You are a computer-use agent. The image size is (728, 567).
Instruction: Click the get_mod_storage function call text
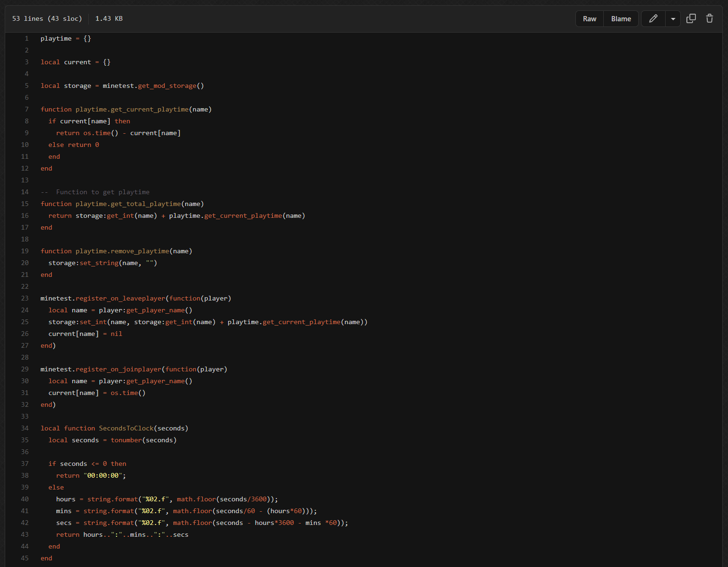[x=167, y=86]
